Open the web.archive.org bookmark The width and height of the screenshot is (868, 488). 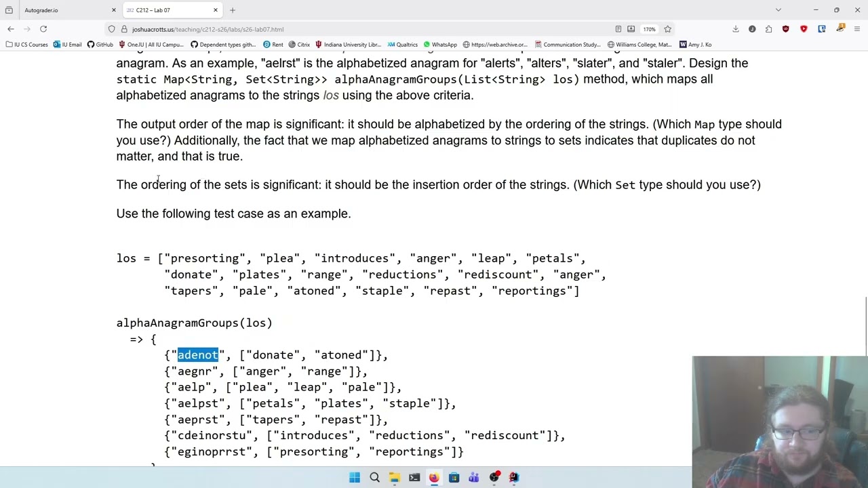(x=495, y=45)
